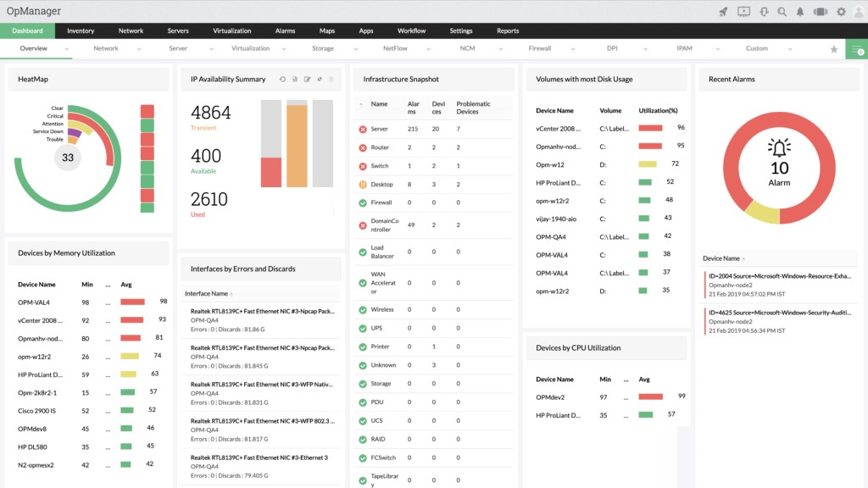Open the Inventory menu
Screen dimensions: 868x488
pos(81,31)
